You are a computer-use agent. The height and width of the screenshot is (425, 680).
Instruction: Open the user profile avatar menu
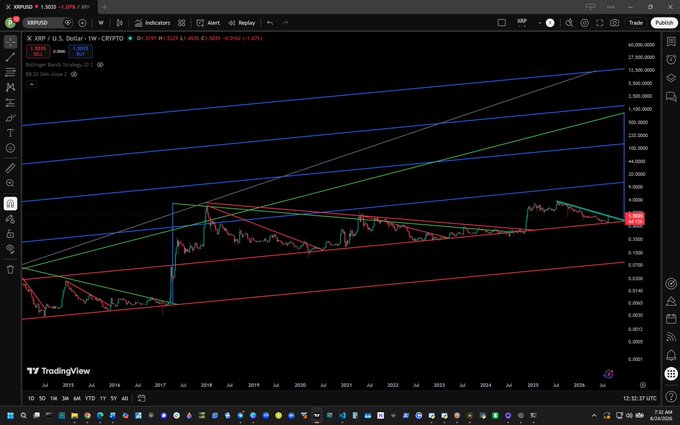point(10,23)
